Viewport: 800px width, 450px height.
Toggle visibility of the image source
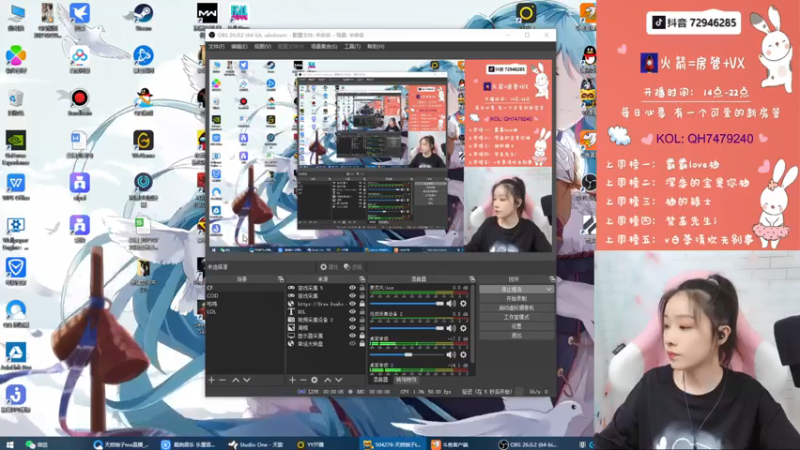(x=352, y=328)
